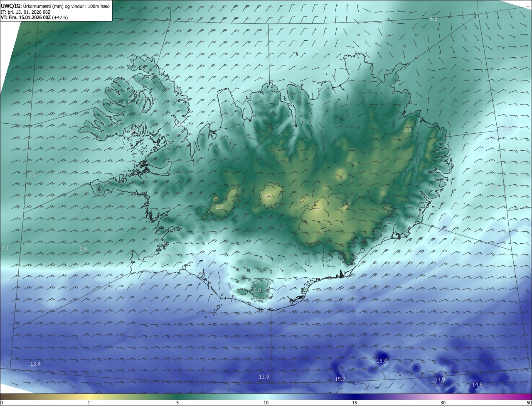Click the map title 'Úrkomumætti (mm) og vindur'
532x406 pixels.
(x=54, y=6)
